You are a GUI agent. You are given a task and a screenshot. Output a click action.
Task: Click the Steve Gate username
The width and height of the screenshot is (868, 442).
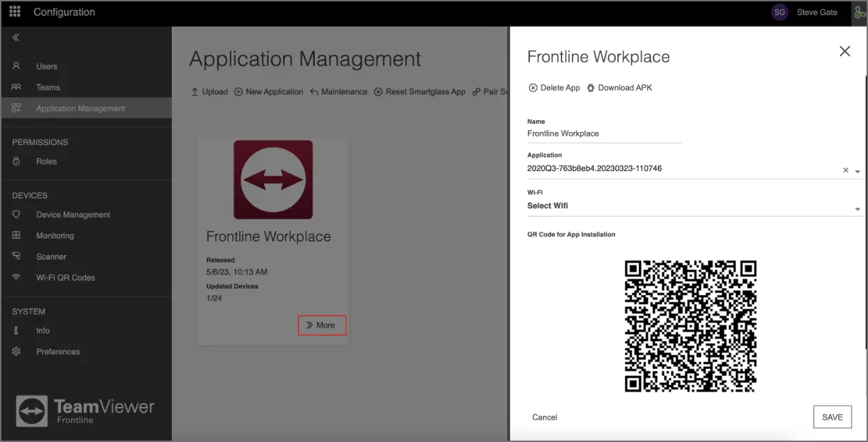coord(817,12)
